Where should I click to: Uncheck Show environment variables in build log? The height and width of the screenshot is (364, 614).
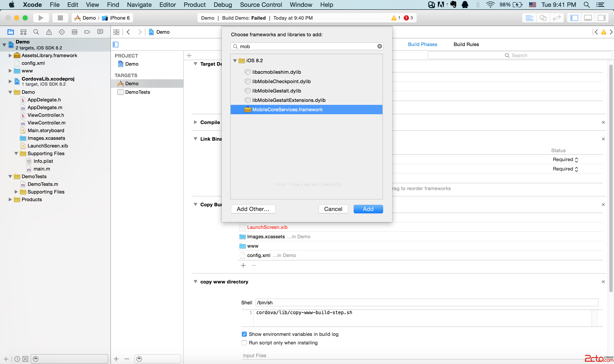(244, 334)
